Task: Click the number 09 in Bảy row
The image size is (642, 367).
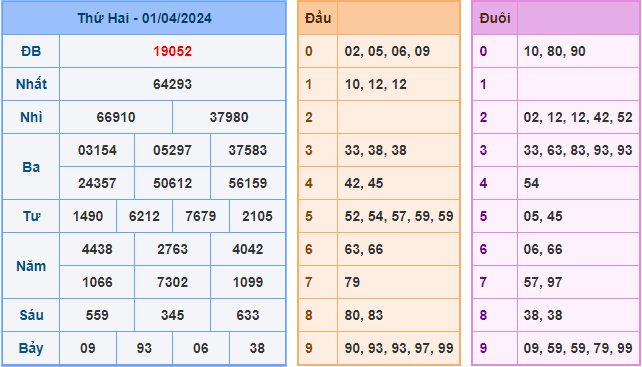Action: click(x=88, y=349)
